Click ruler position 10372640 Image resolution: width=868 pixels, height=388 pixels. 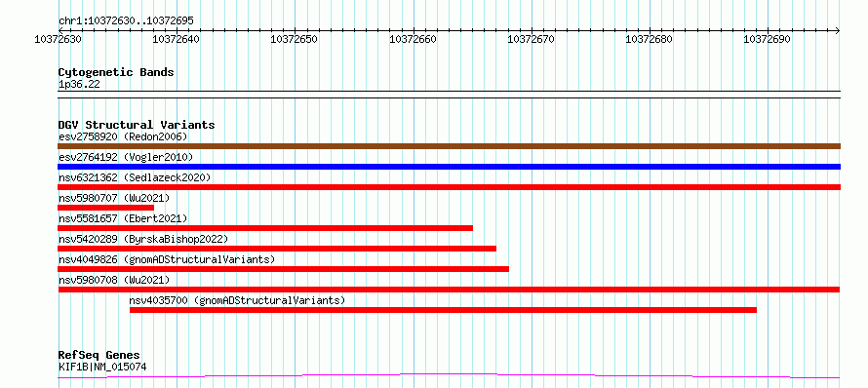click(x=176, y=39)
